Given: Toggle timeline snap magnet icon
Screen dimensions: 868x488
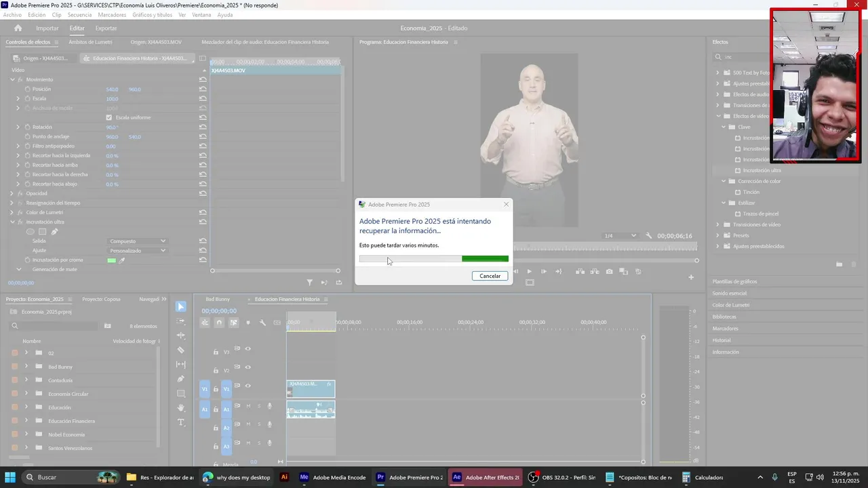Looking at the screenshot, I should (x=219, y=323).
